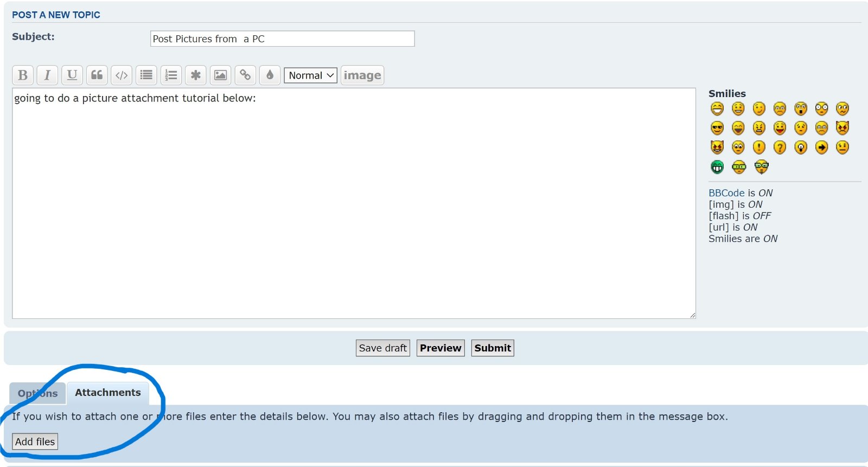Viewport: 868px width, 467px height.
Task: Insert a URL with the chain link icon
Action: click(245, 75)
